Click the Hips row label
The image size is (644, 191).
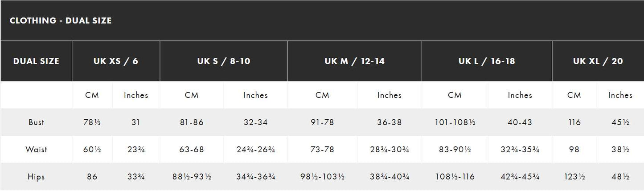[36, 177]
